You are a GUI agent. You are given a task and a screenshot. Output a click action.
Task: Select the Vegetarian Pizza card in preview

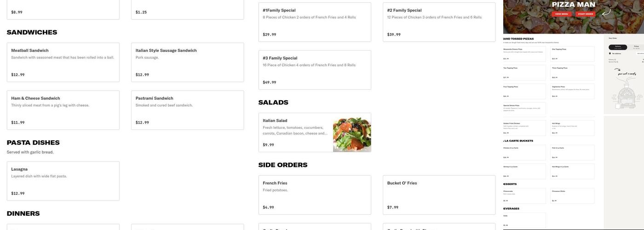[x=573, y=91]
